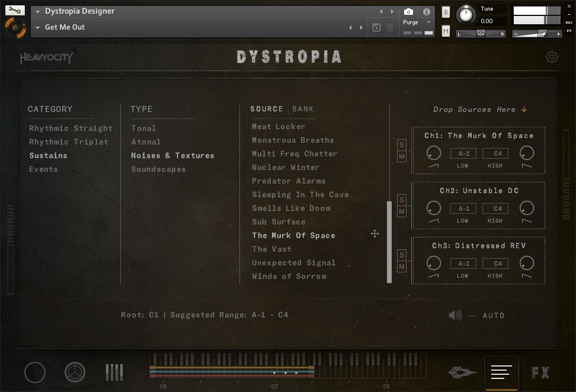Click the Ch3 LOW A-1 field
Image resolution: width=576 pixels, height=392 pixels.
point(463,264)
